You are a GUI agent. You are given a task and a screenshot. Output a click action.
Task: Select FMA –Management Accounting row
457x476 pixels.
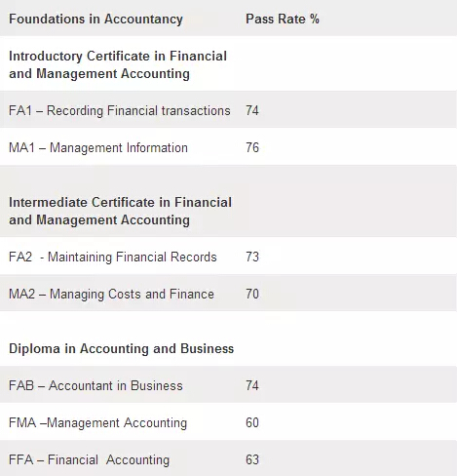(x=228, y=422)
